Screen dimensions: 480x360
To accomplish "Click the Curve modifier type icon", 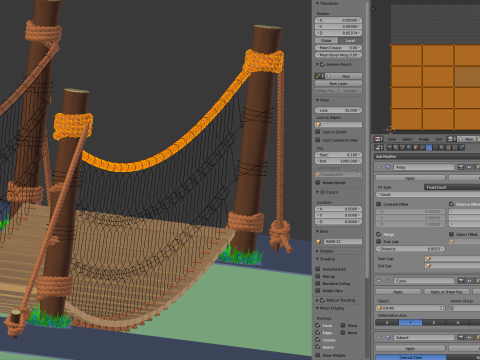I will [x=388, y=281].
